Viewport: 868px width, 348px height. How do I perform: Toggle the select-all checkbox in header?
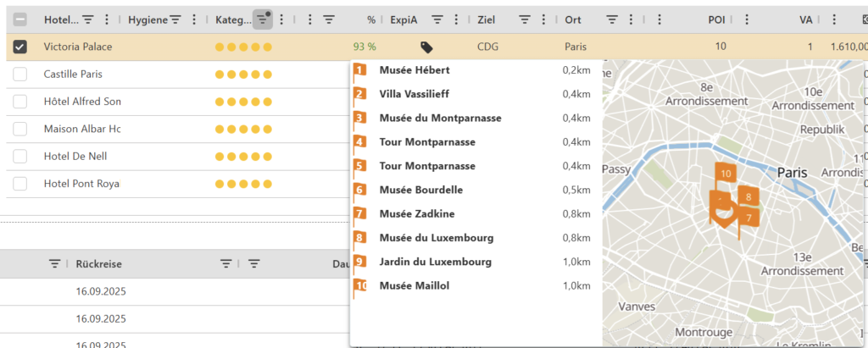(20, 19)
